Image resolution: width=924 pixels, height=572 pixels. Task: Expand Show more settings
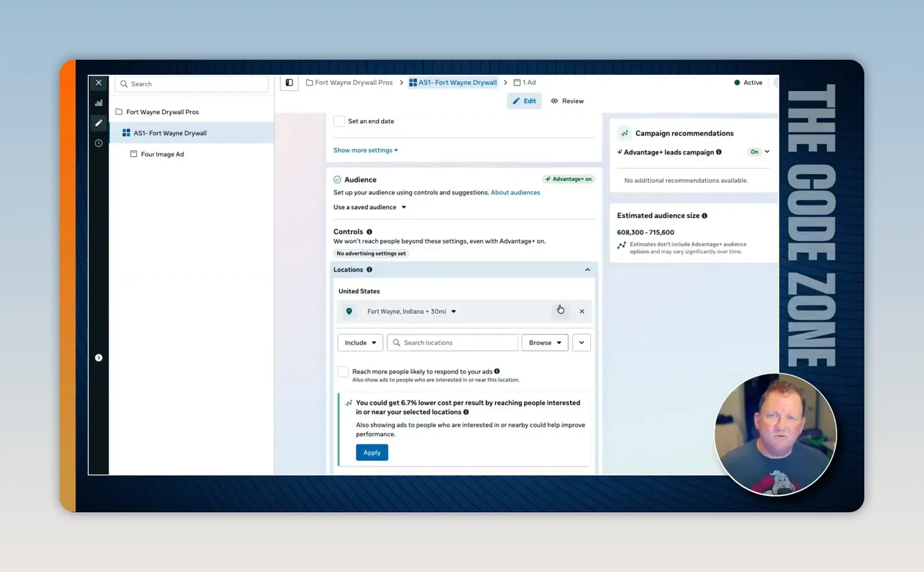(366, 150)
